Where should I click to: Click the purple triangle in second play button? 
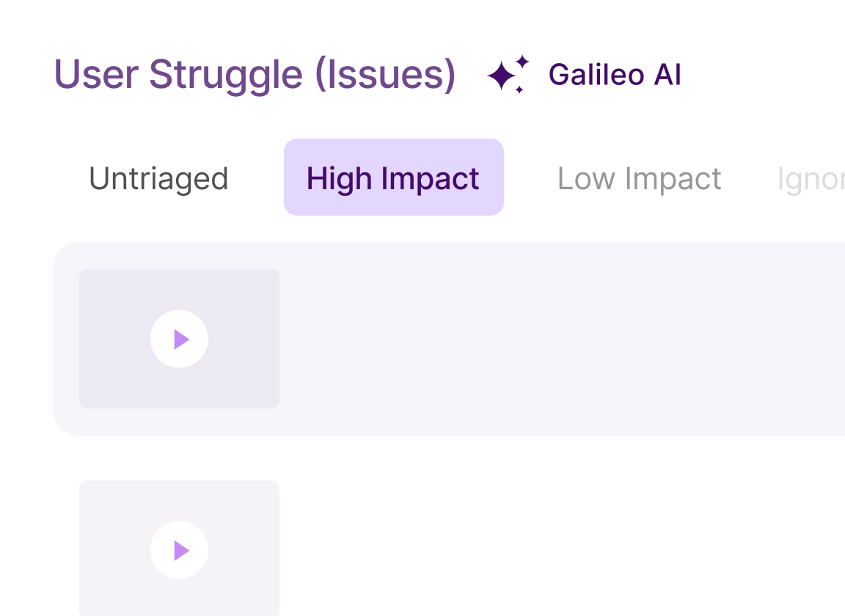(181, 551)
